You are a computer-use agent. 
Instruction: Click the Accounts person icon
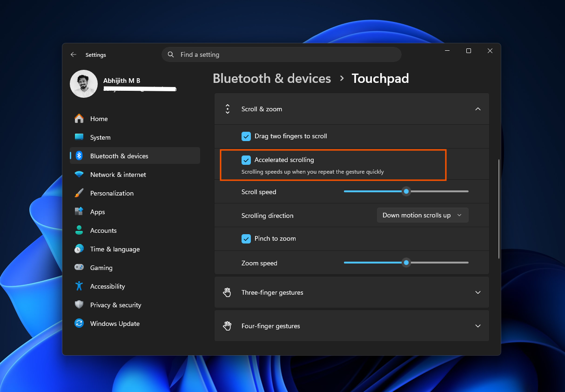point(79,230)
